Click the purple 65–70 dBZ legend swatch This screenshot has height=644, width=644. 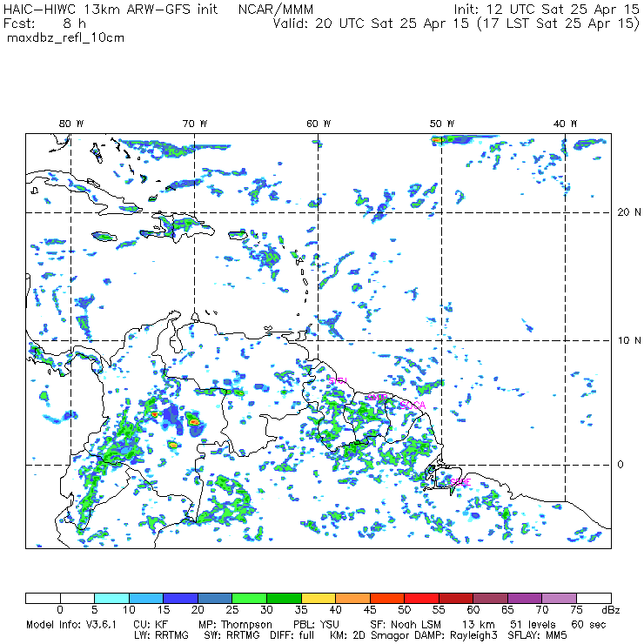pos(525,598)
